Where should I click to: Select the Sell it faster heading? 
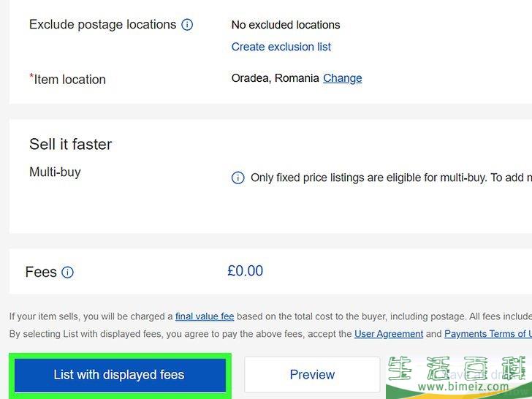(71, 144)
